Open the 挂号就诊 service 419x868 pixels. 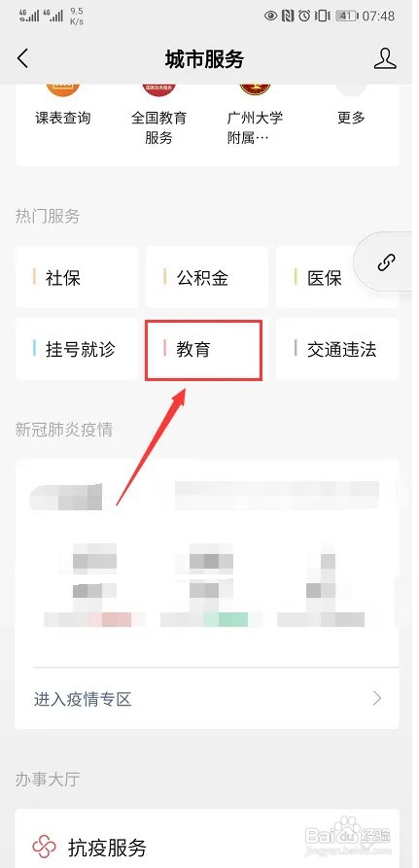77,349
